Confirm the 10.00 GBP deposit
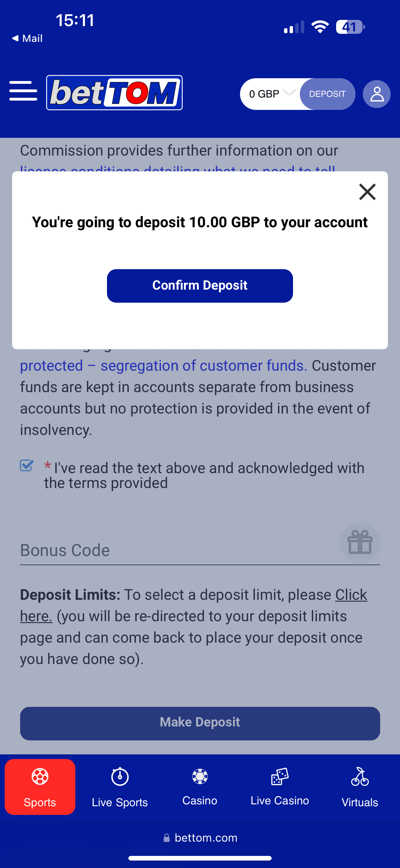Screen dimensions: 400x868 (200, 286)
